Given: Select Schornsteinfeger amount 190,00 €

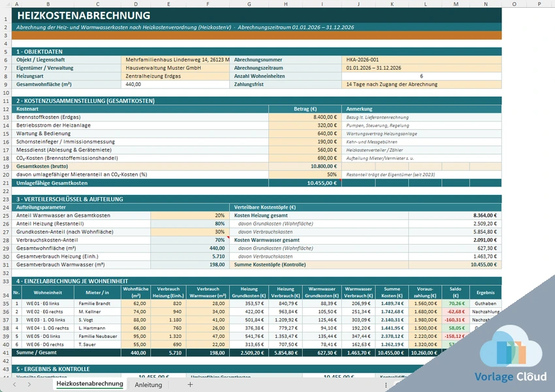Looking at the screenshot, I should coord(305,142).
